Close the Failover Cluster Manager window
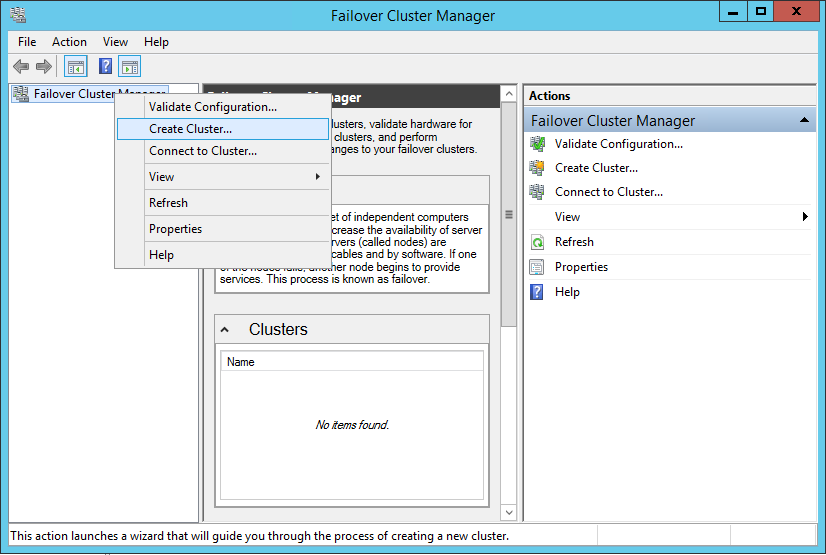Image resolution: width=826 pixels, height=555 pixels. point(796,12)
